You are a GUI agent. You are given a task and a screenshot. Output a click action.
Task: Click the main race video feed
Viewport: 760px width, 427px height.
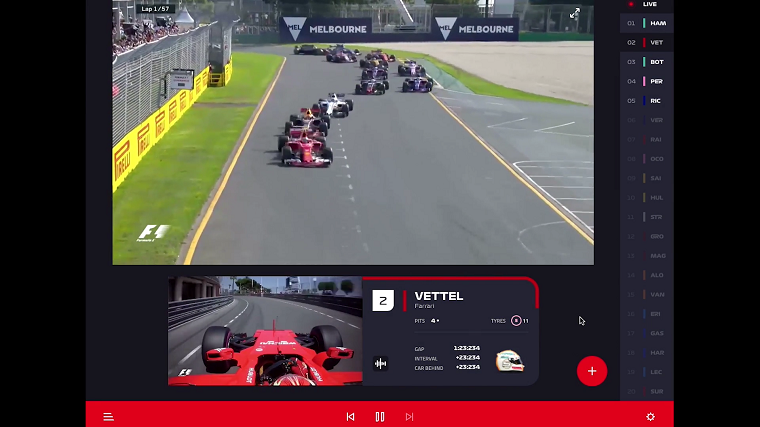click(353, 132)
